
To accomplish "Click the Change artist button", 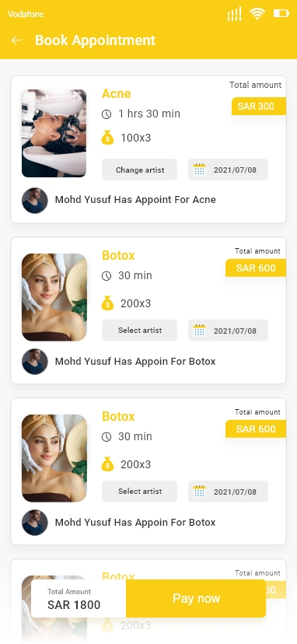I will (140, 170).
